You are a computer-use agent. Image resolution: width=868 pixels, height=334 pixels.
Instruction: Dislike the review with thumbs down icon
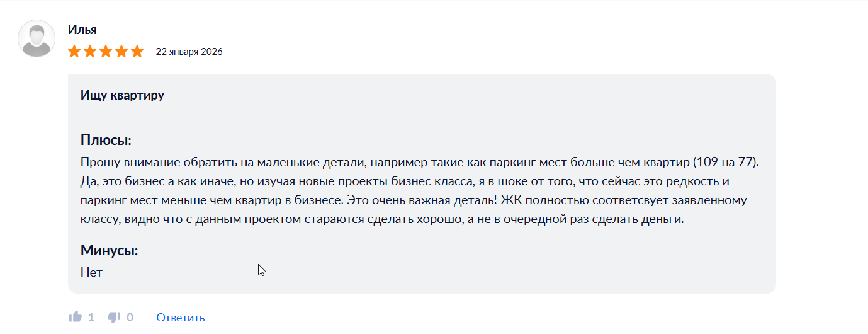(x=114, y=317)
